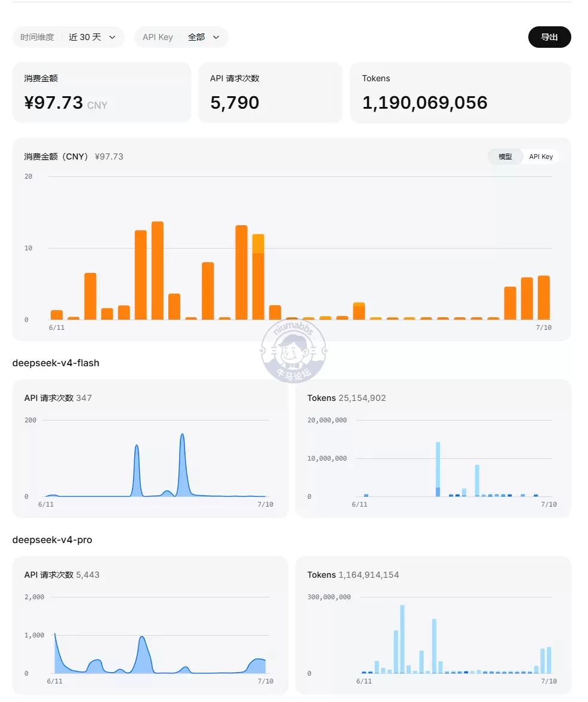Viewport: 588px width, 702px height.
Task: Click the 7/10 label under spending chart
Action: (x=544, y=328)
